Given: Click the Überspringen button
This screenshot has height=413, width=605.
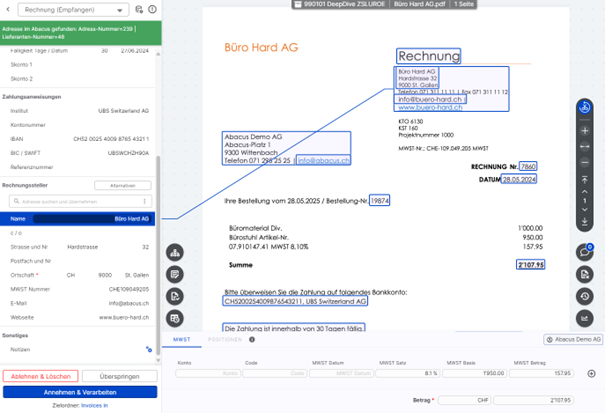Looking at the screenshot, I should 120,376.
